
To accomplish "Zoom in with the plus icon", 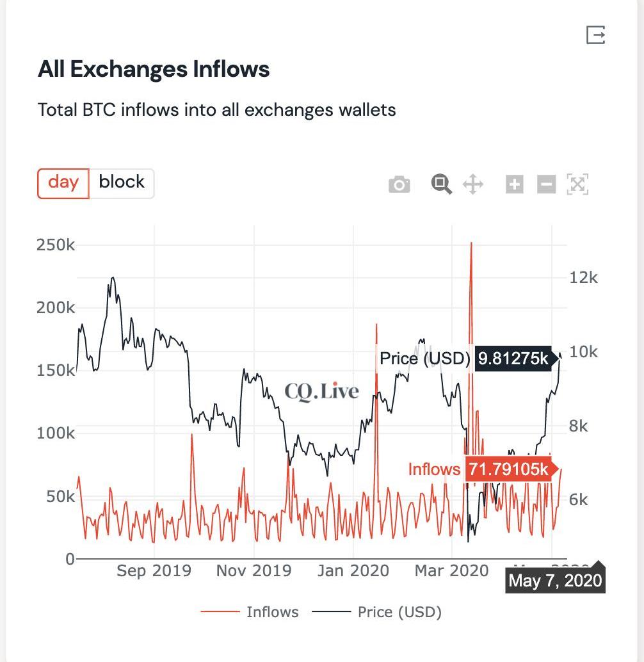I will coord(515,184).
